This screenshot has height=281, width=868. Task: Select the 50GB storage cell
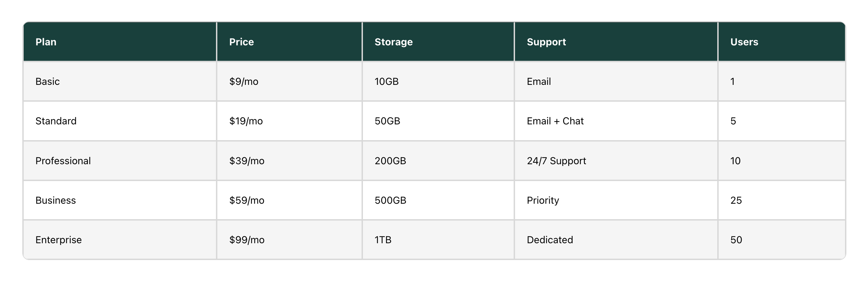click(x=438, y=121)
